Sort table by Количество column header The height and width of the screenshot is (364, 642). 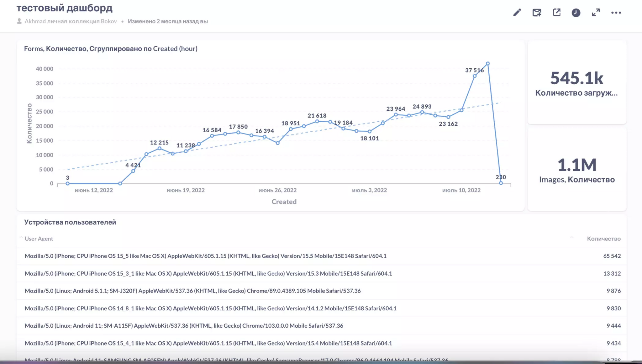tap(603, 239)
